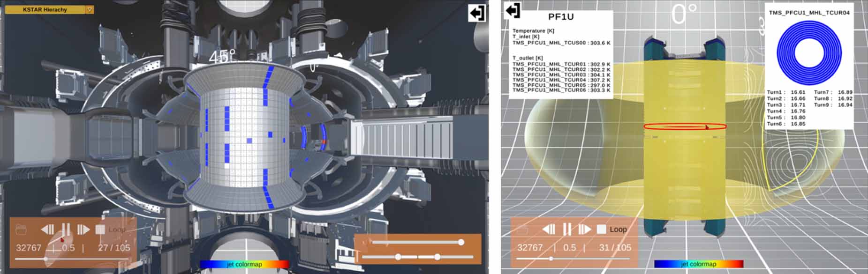Click Temperature [K] heading in PF1U panel
Viewport: 868px width, 274px height.
click(x=533, y=31)
